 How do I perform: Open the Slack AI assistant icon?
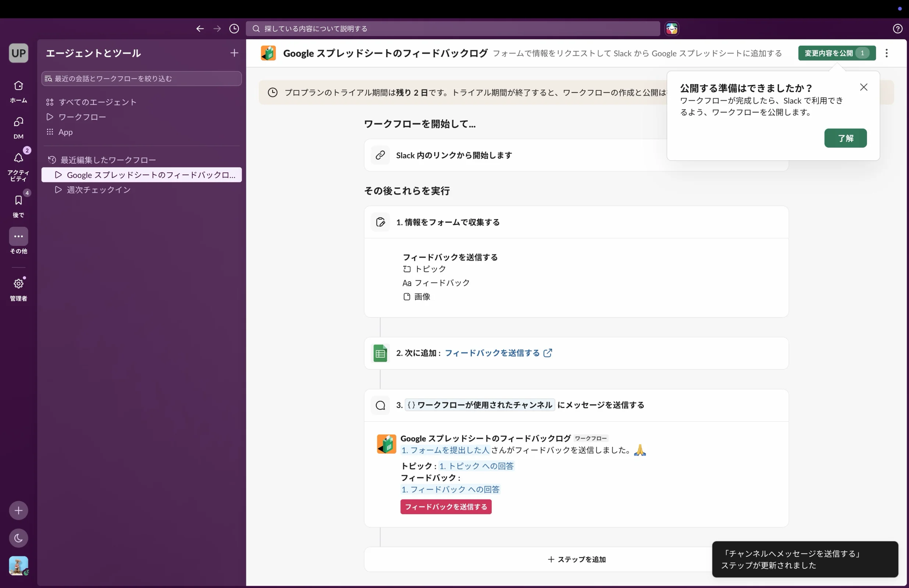[x=672, y=29]
